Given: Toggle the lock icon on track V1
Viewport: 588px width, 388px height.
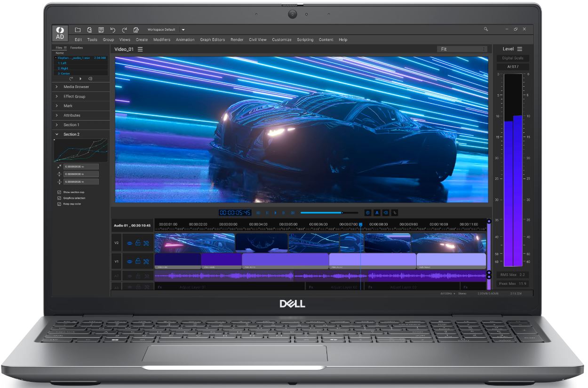Looking at the screenshot, I should click(x=138, y=261).
